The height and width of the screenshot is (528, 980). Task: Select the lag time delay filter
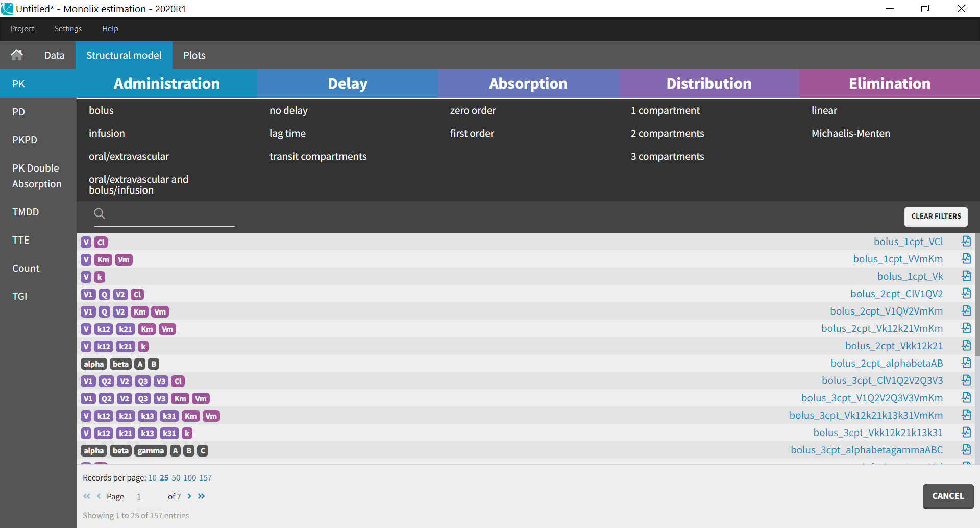287,133
